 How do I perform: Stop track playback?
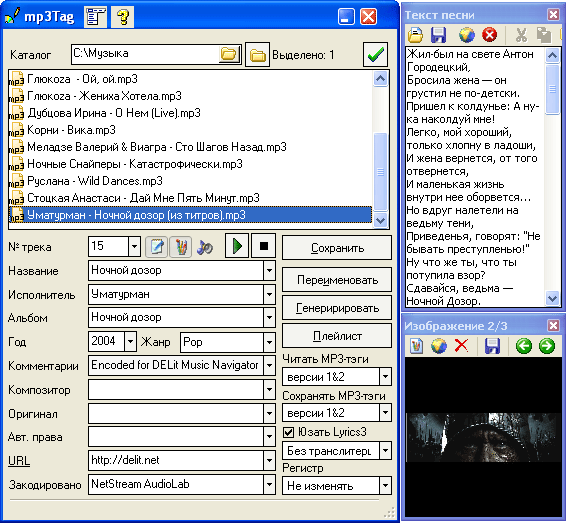point(264,246)
